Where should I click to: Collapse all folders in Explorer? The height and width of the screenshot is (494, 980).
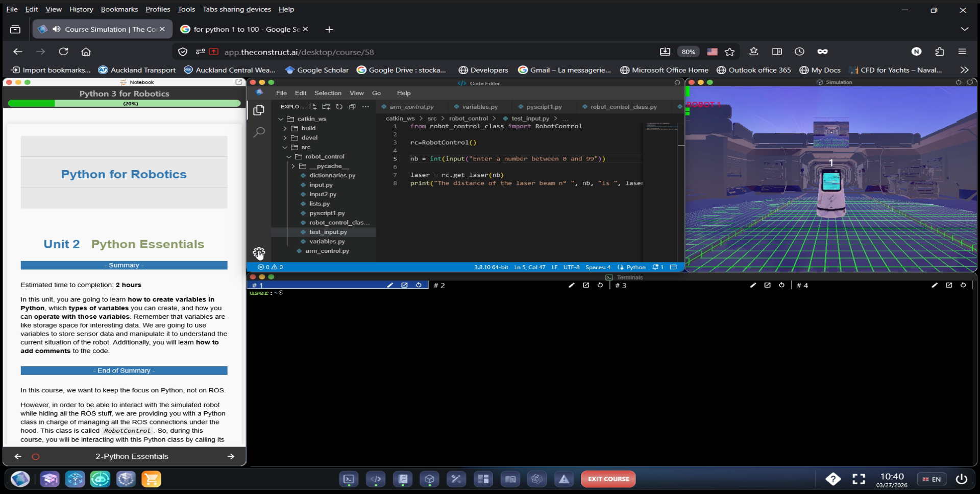click(x=352, y=107)
